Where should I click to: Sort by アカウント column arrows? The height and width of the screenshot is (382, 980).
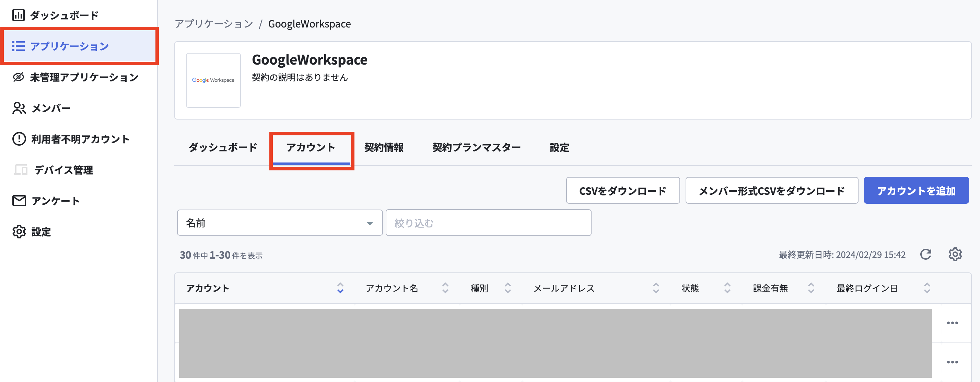click(340, 288)
